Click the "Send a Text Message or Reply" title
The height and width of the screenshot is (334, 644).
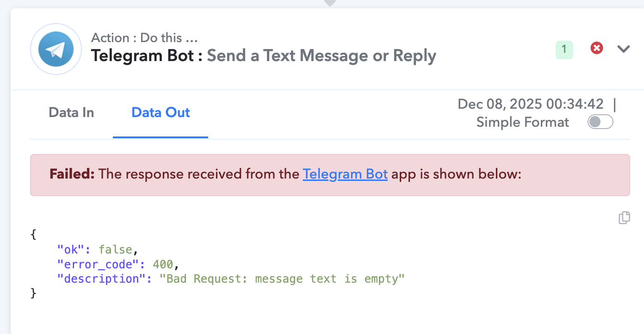322,56
